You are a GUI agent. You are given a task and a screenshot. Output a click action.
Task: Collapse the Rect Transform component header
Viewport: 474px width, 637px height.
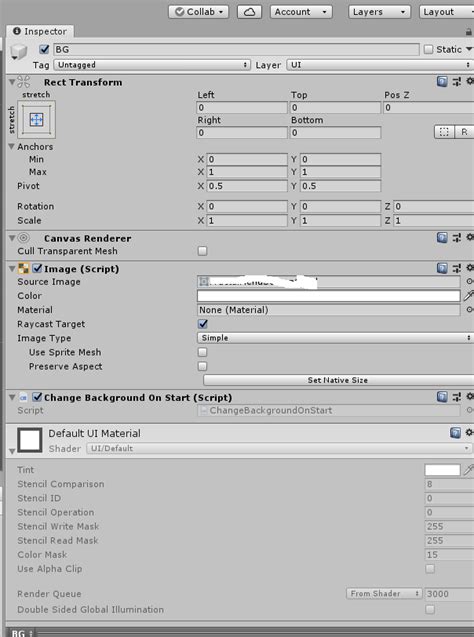(12, 82)
